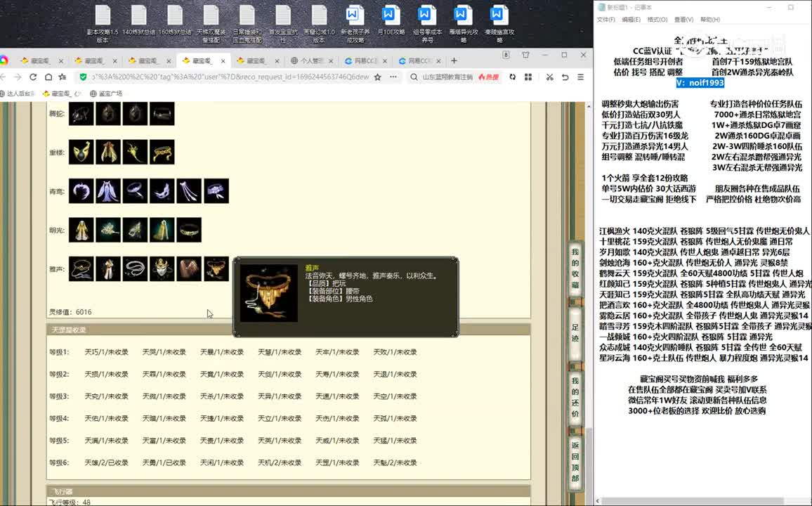Focus the browser search box
The image size is (812, 506).
[447, 77]
